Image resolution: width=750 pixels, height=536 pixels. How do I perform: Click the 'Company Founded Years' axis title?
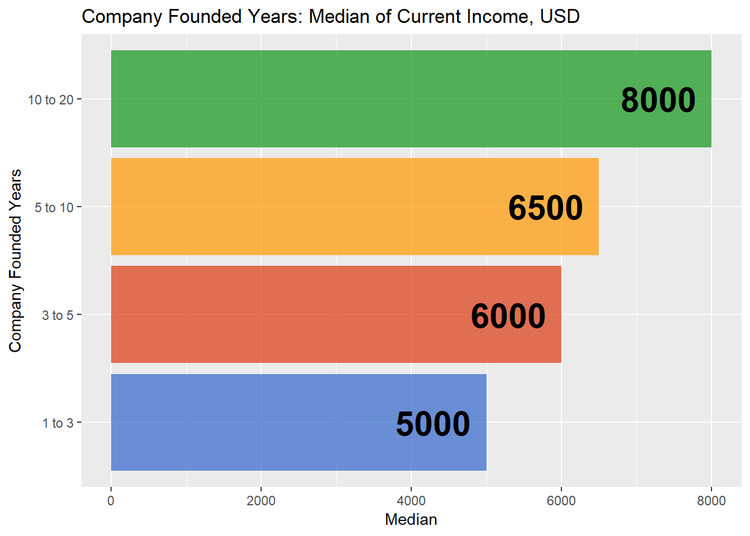15,260
